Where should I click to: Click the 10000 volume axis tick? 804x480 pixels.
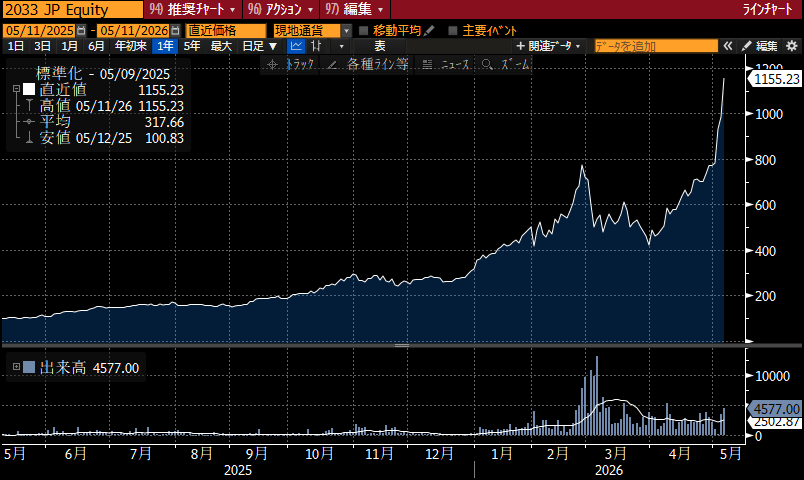772,376
